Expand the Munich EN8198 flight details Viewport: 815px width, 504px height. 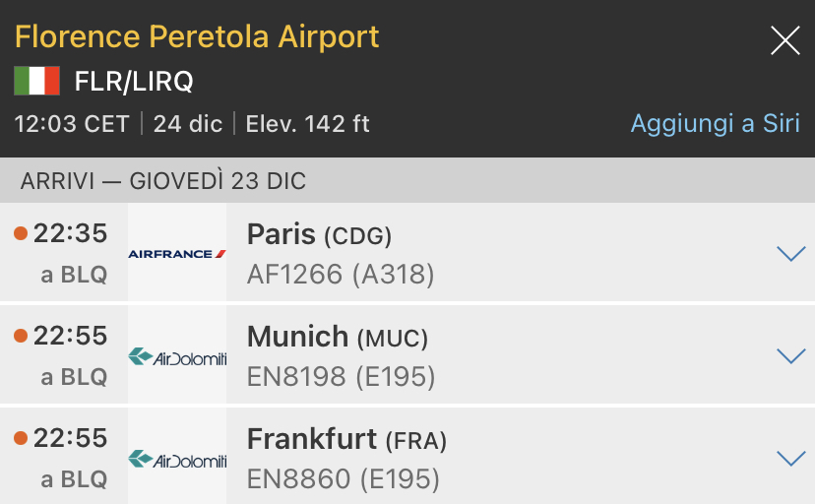[x=790, y=356]
